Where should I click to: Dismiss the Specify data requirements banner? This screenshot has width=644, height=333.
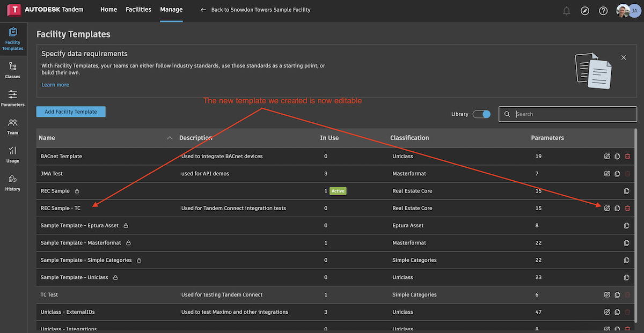coord(624,57)
